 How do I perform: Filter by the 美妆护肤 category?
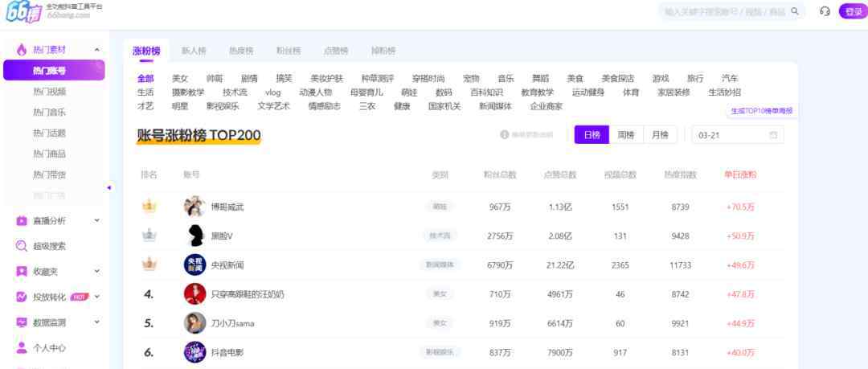(x=326, y=79)
